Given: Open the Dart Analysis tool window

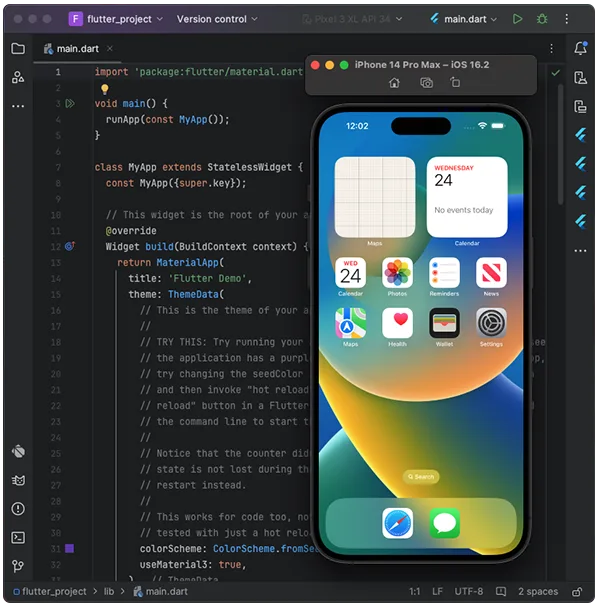Looking at the screenshot, I should click(18, 451).
